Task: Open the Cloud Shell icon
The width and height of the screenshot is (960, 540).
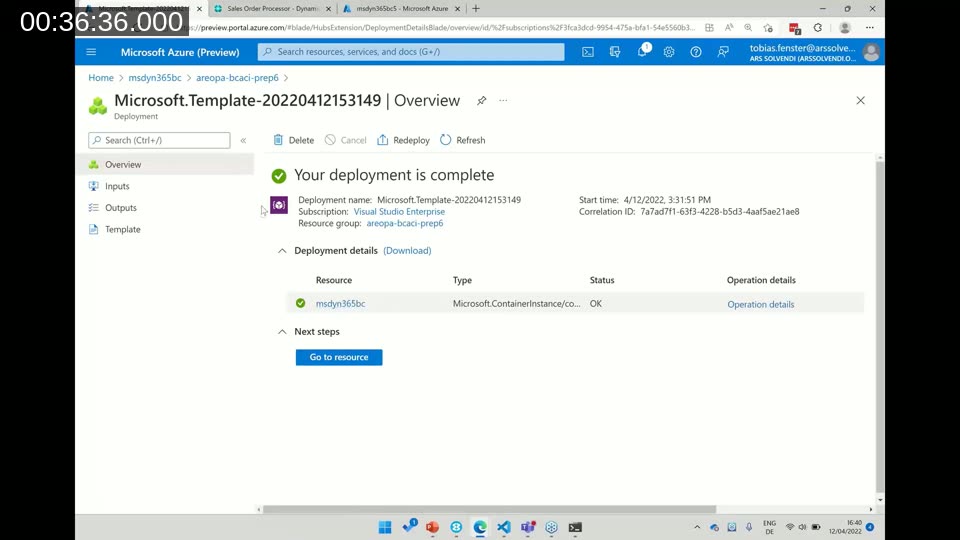Action: pyautogui.click(x=588, y=52)
